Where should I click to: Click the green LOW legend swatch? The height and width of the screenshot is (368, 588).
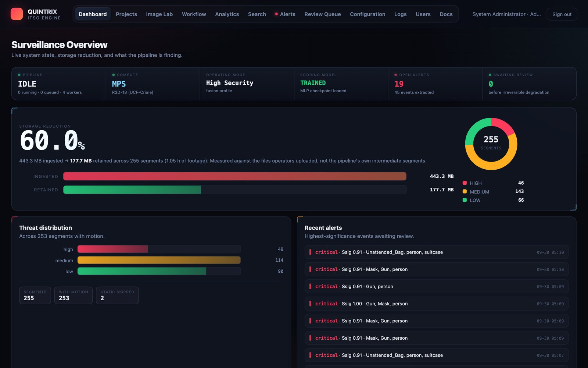tap(465, 200)
